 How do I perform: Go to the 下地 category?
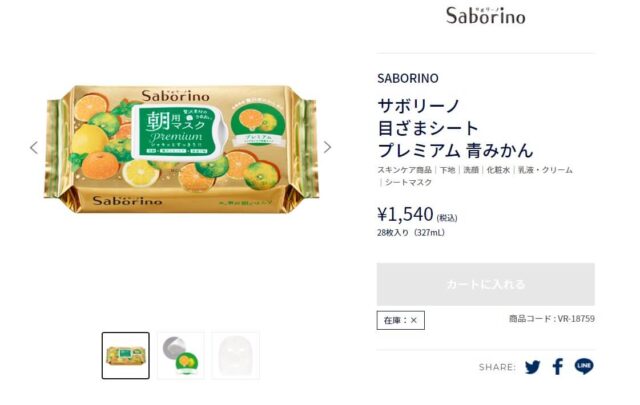447,170
